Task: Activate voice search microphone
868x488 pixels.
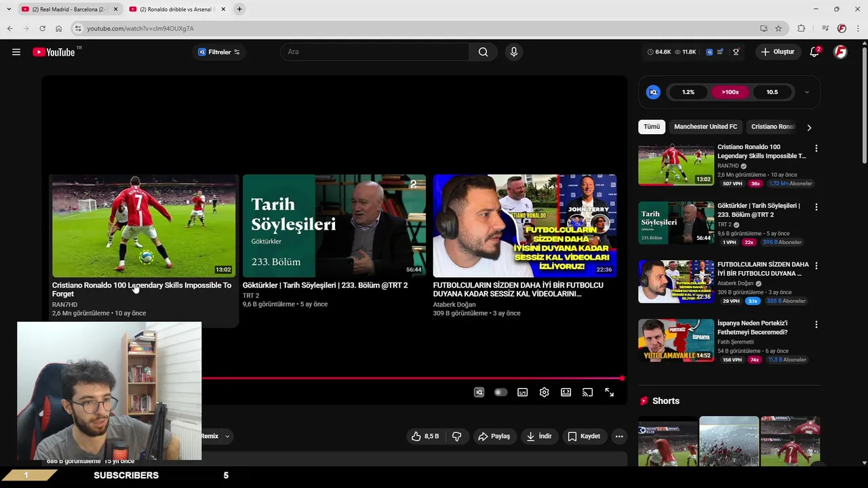Action: [513, 52]
